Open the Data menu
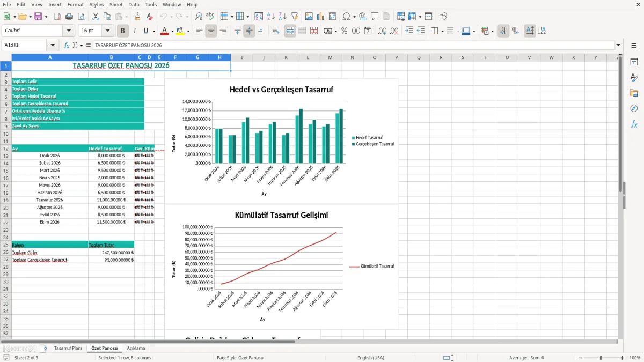644x362 pixels. click(x=134, y=4)
